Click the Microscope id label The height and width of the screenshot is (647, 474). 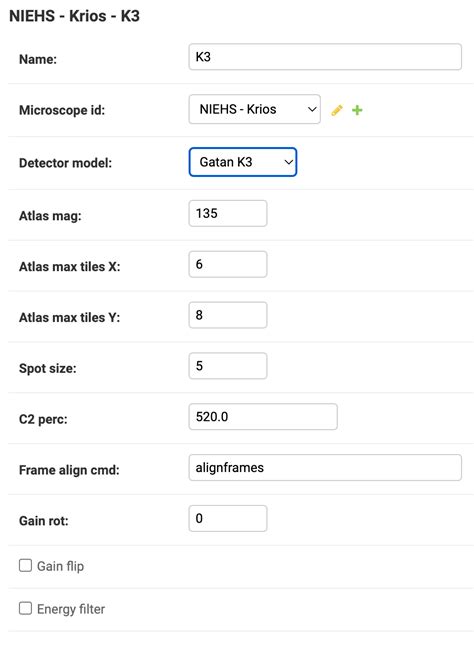point(62,110)
